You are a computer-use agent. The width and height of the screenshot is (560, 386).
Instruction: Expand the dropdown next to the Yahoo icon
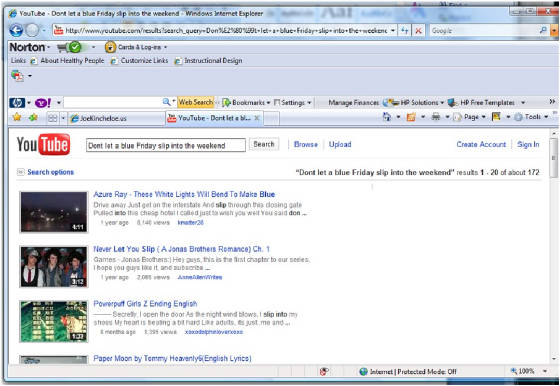coord(59,103)
